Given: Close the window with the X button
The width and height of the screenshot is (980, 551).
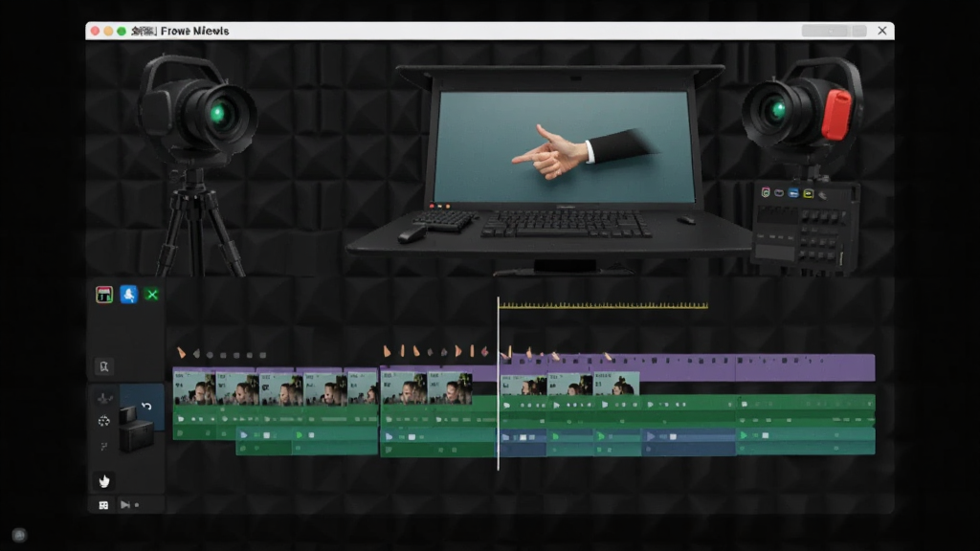Looking at the screenshot, I should [881, 31].
